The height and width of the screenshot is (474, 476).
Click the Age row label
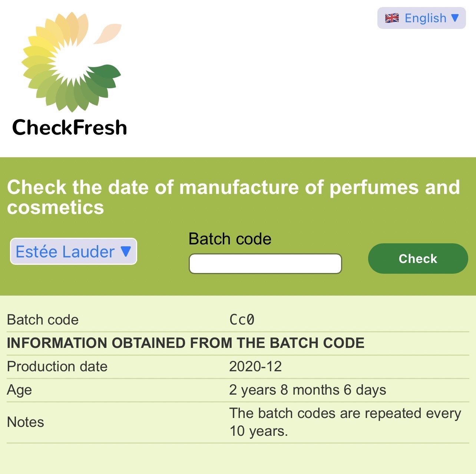pos(19,390)
